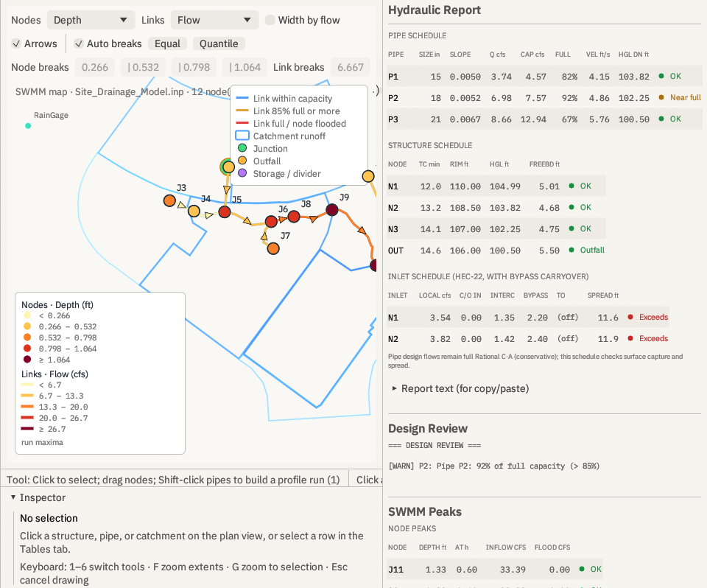Click the CAP cfs column header

(532, 54)
